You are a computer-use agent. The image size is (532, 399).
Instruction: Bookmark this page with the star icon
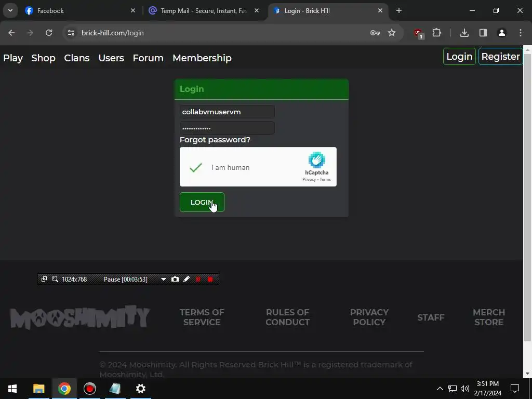click(x=392, y=33)
